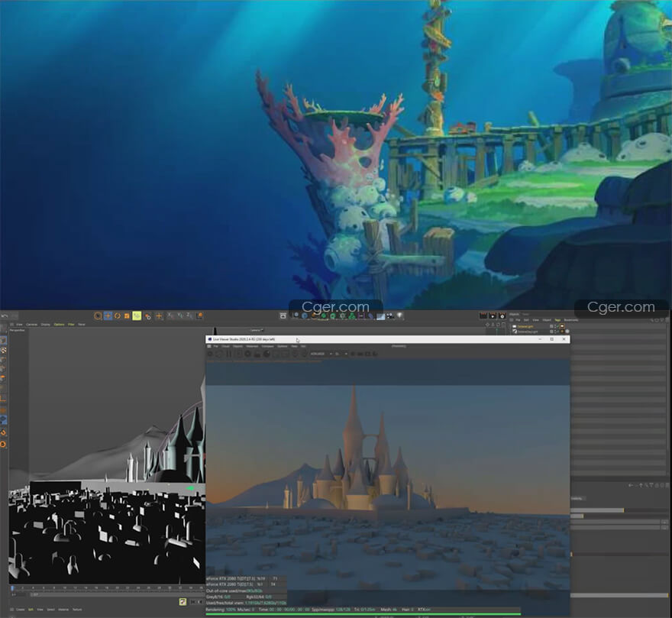Open the Options viewport menu
This screenshot has width=672, height=618.
59,325
